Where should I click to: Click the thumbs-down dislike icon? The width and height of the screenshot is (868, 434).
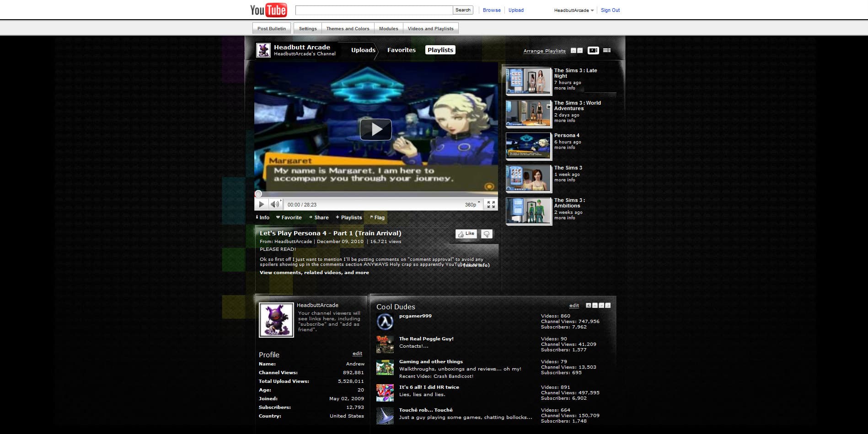click(x=487, y=234)
